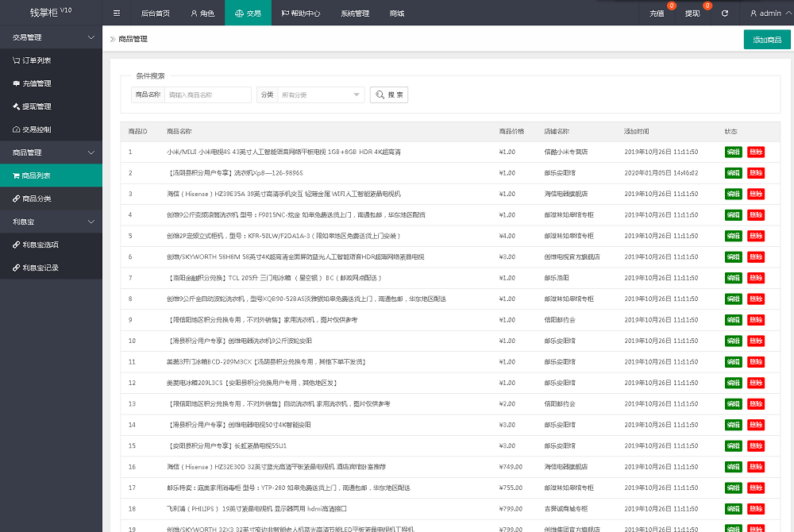The height and width of the screenshot is (532, 794).
Task: Collapse the 利息宝 sidebar group
Action: 91,222
